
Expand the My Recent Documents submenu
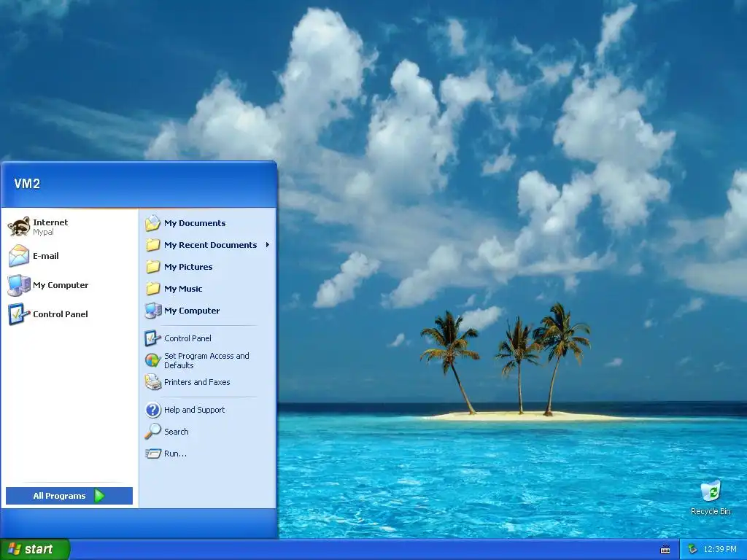207,245
